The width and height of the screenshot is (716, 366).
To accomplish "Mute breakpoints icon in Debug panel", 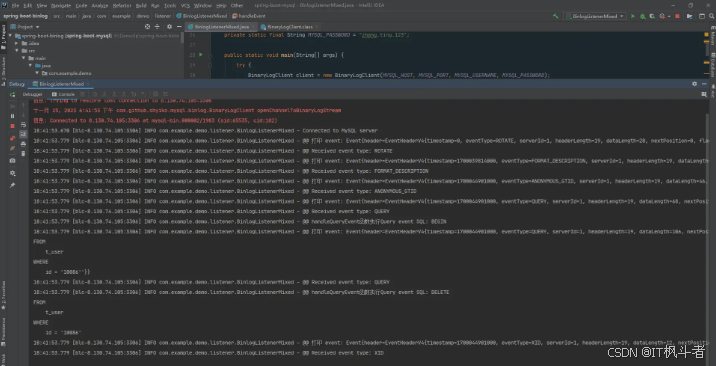I will click(12, 148).
